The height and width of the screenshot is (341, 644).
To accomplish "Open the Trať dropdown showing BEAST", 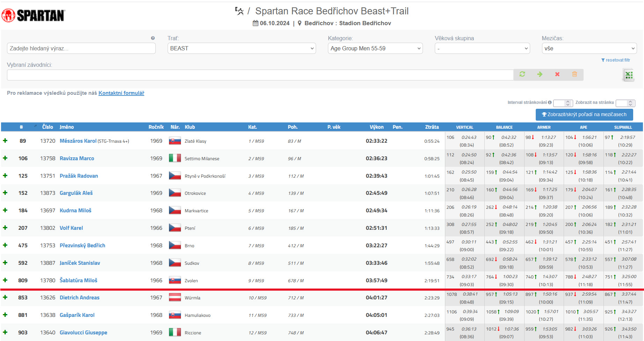I will point(242,48).
